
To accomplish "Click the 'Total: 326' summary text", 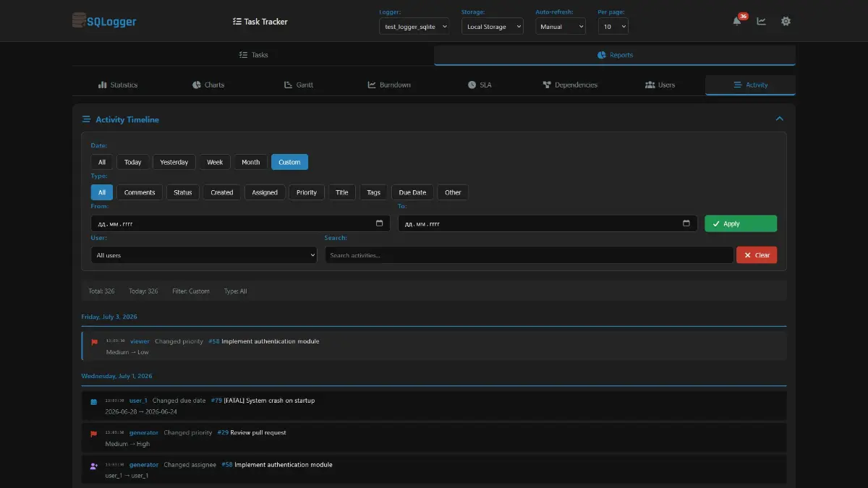I will [x=101, y=291].
